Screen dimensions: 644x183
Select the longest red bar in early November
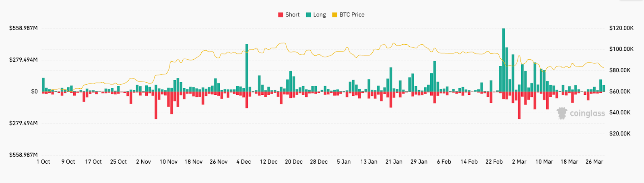156,105
